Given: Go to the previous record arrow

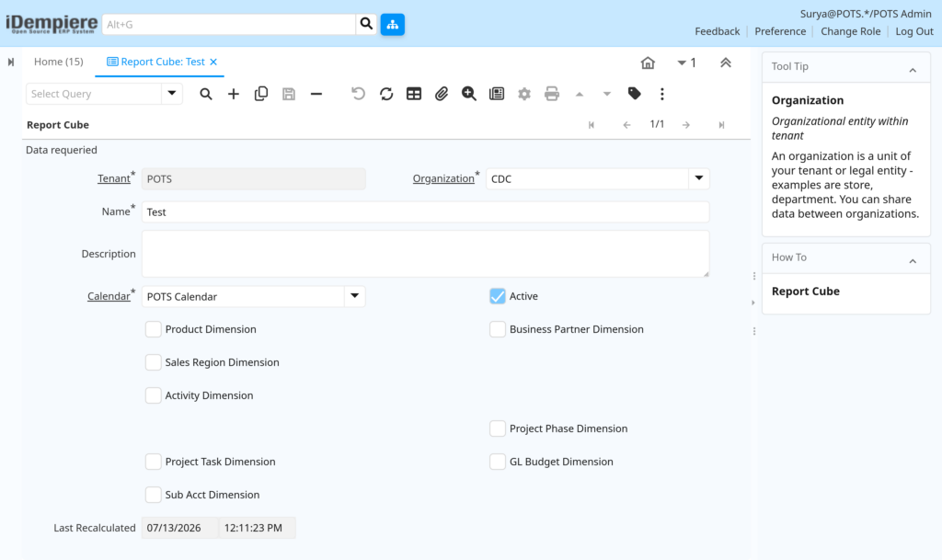Looking at the screenshot, I should (x=626, y=125).
